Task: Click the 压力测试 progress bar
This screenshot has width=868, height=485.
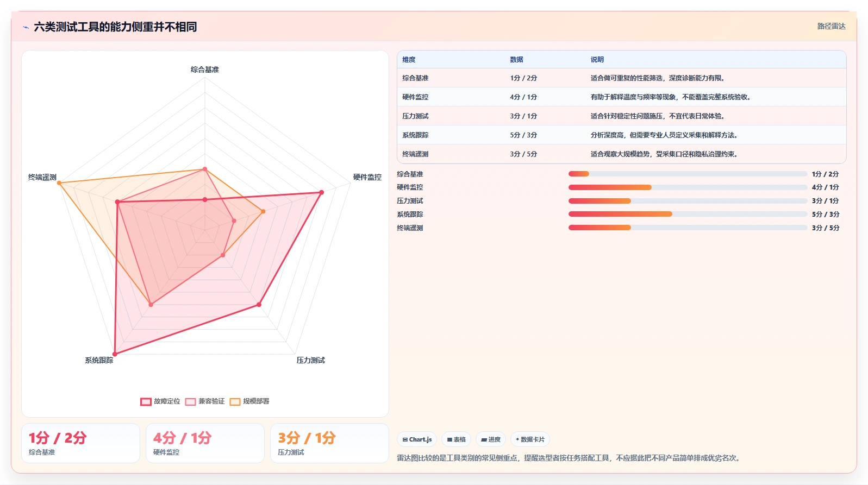Action: pyautogui.click(x=688, y=201)
